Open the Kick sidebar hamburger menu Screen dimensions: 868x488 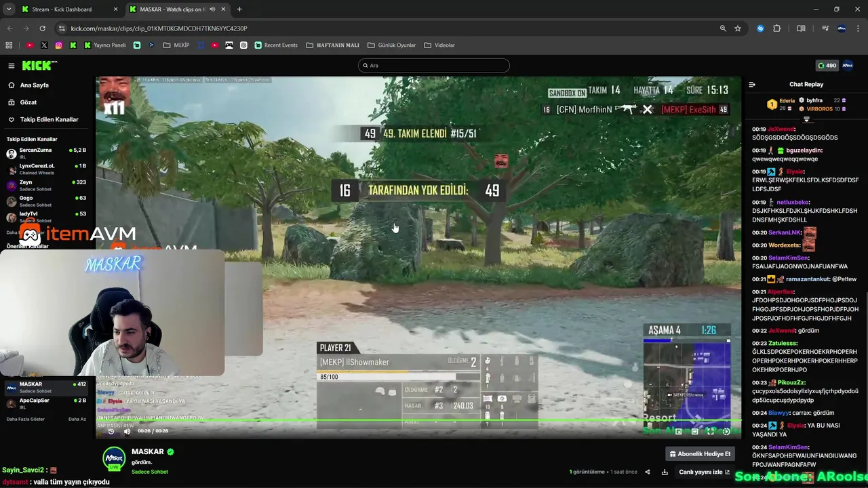click(x=12, y=66)
